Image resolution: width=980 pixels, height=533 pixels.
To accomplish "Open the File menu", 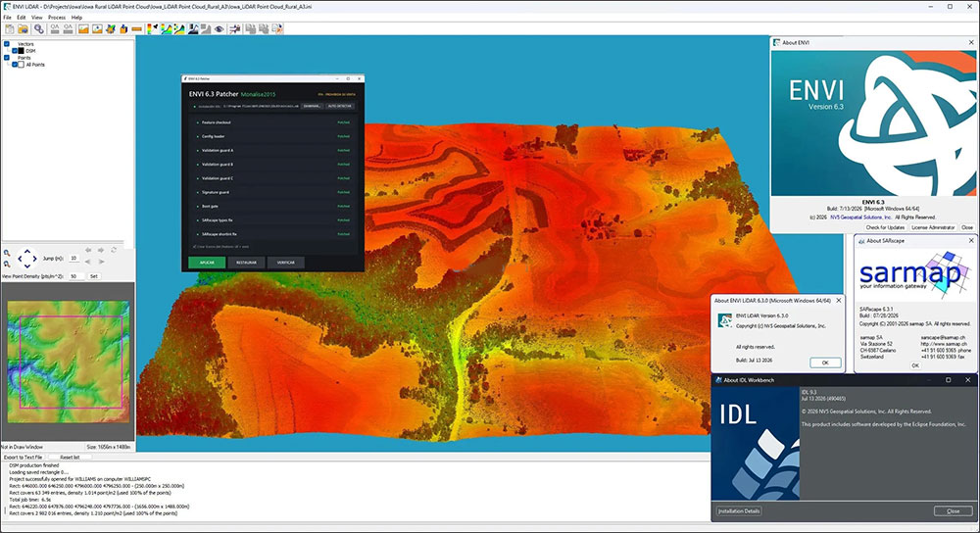I will click(x=8, y=18).
